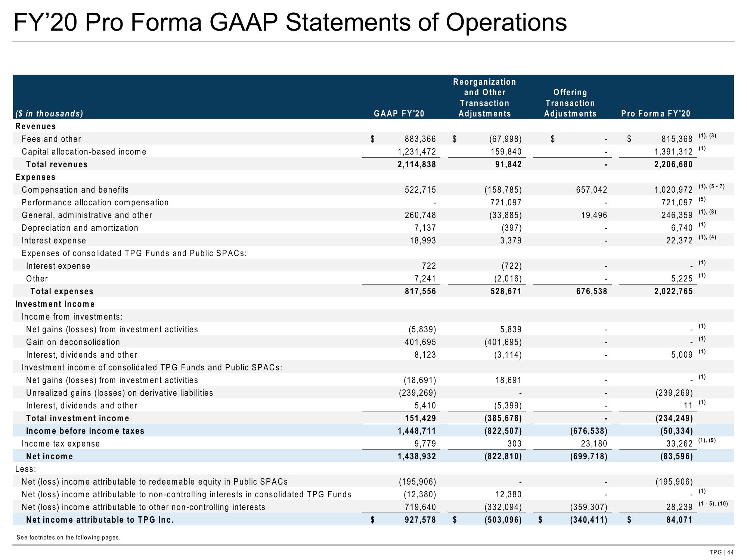Viewport: 747px width, 560px height.
Task: Click the 'Fees and other' row label
Action: coord(51,139)
